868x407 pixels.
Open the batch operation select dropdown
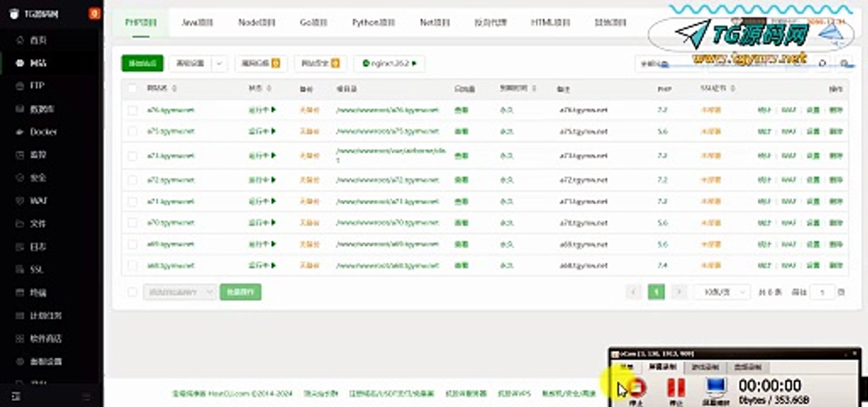(180, 292)
